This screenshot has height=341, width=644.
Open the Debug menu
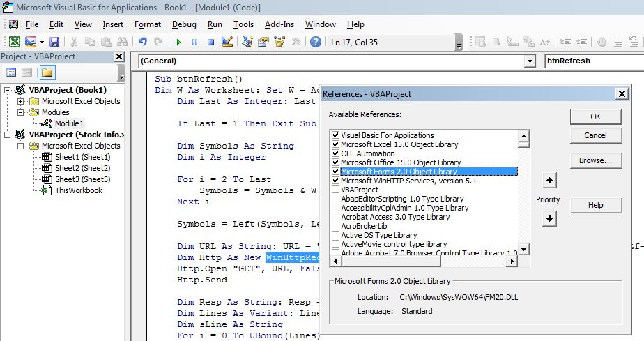[x=184, y=24]
